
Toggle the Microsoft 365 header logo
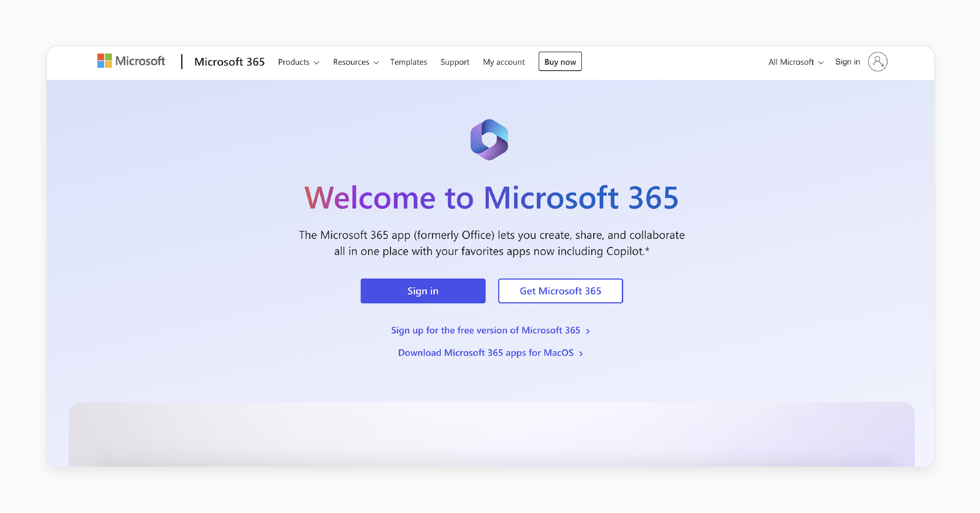229,61
